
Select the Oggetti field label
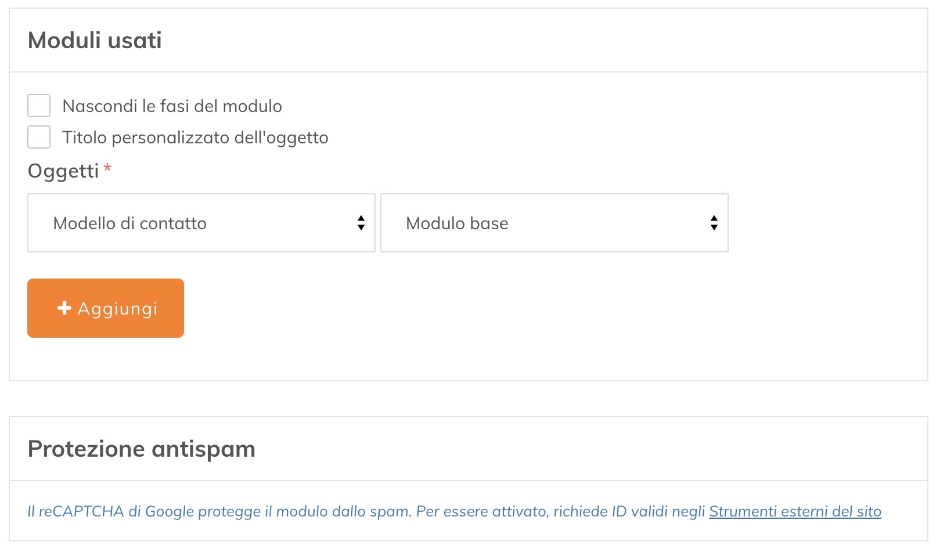[x=63, y=170]
